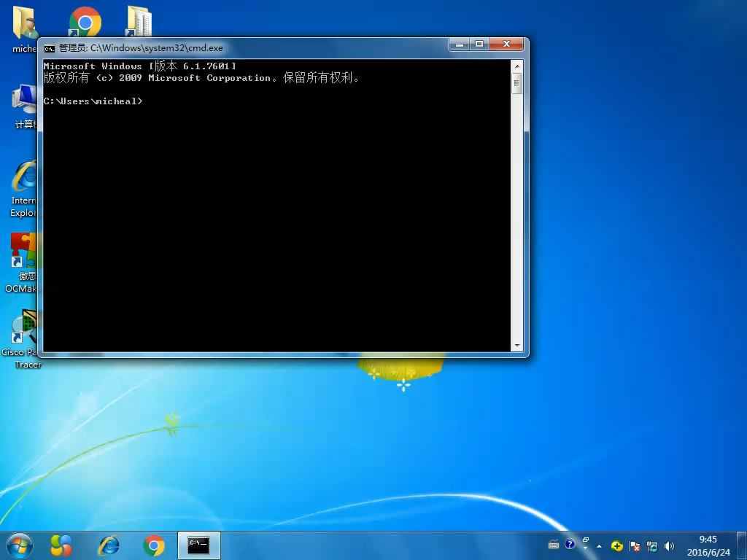The image size is (747, 560).
Task: Open the Action Center flag icon
Action: coord(635,546)
